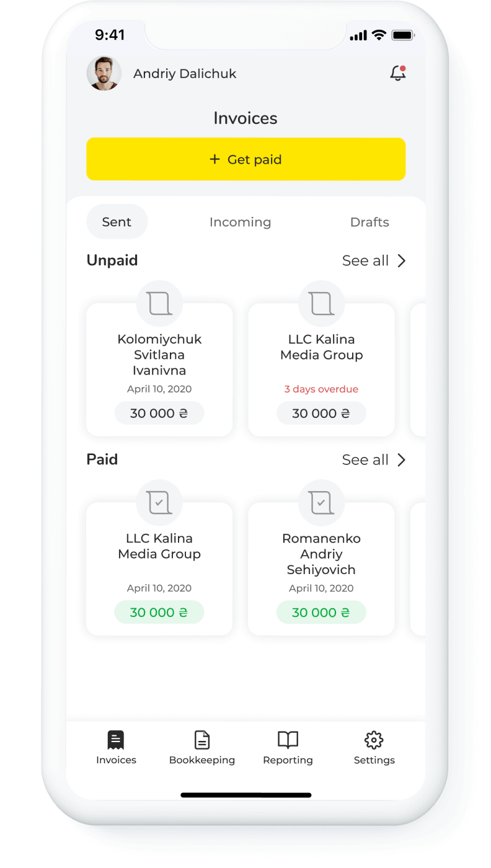
Task: Switch to the Incoming tab
Action: (x=240, y=222)
